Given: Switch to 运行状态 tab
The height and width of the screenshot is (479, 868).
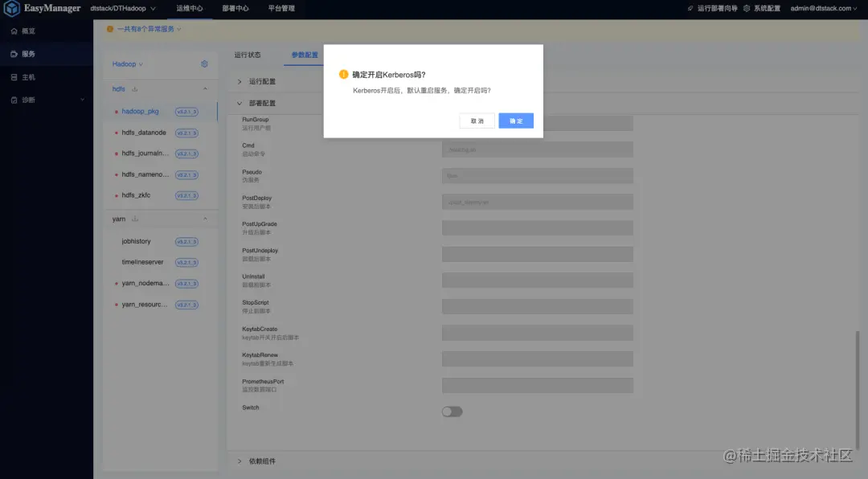Looking at the screenshot, I should 248,55.
